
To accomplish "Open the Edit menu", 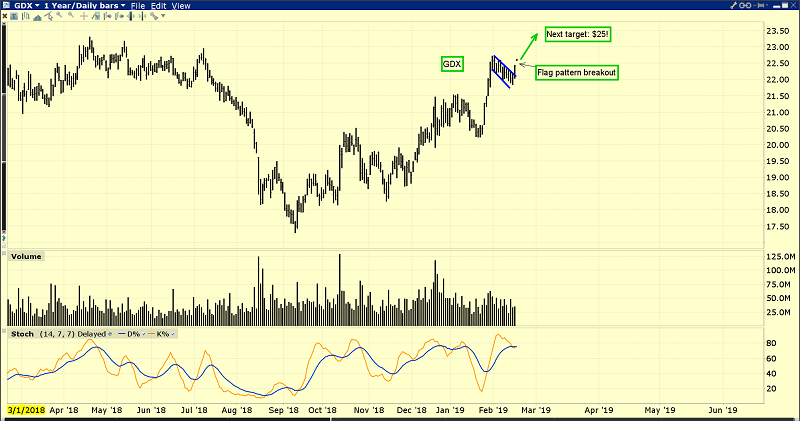I will [159, 6].
